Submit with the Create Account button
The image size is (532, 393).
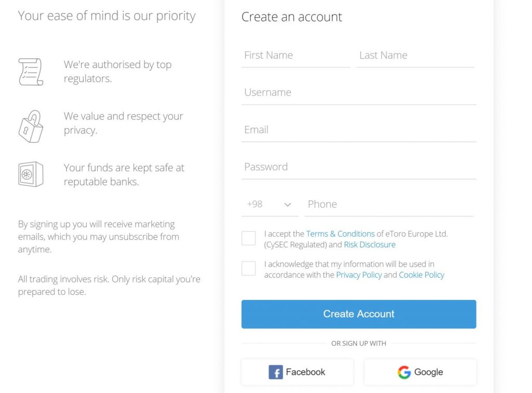pyautogui.click(x=358, y=314)
